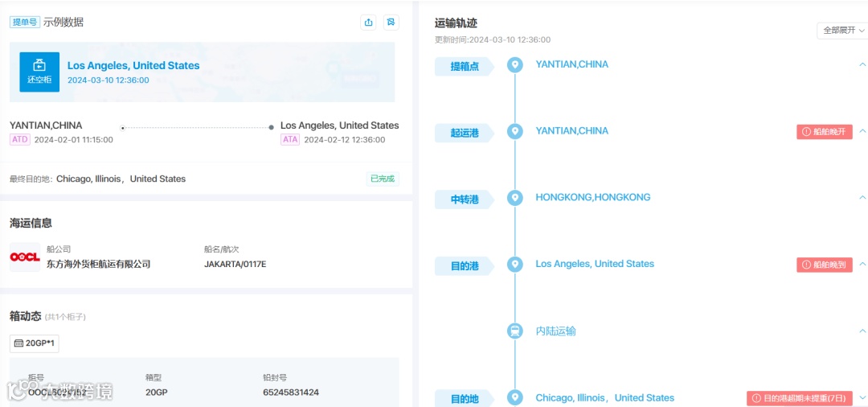Click the ATD tag
The height and width of the screenshot is (407, 868).
click(20, 139)
